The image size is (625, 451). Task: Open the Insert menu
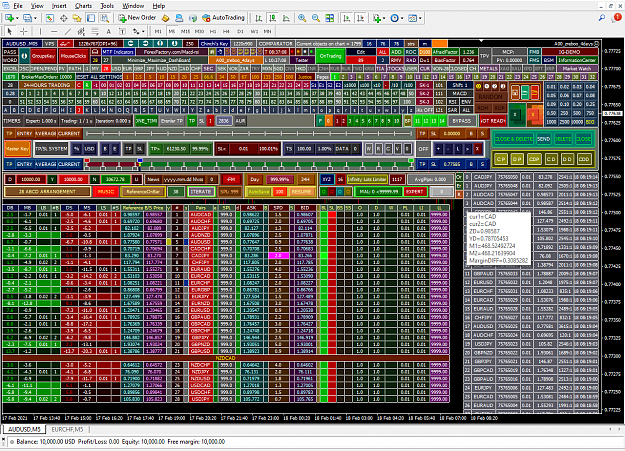click(59, 6)
